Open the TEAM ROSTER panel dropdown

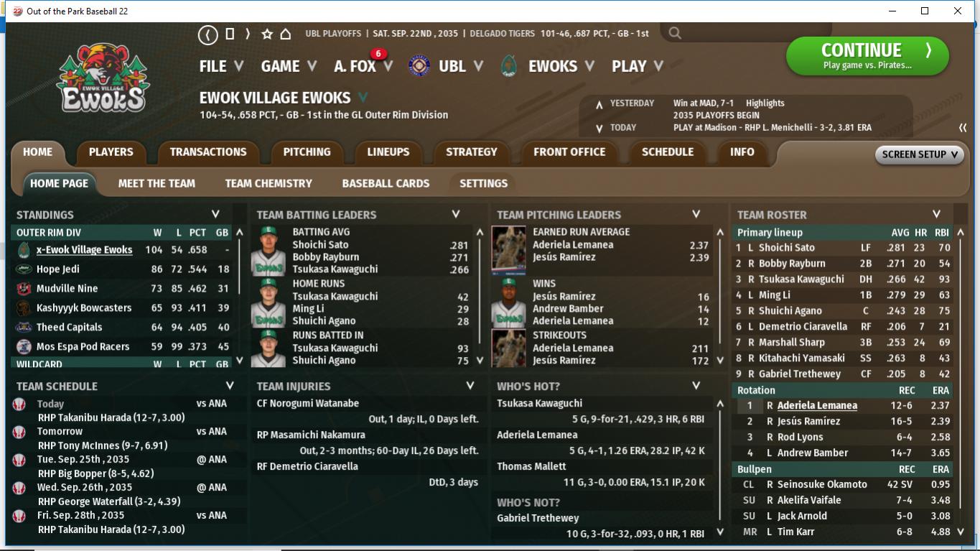936,214
